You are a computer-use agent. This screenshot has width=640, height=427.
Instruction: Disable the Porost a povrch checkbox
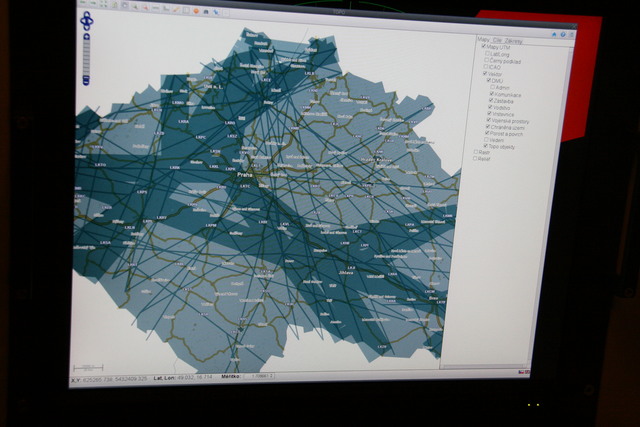487,133
